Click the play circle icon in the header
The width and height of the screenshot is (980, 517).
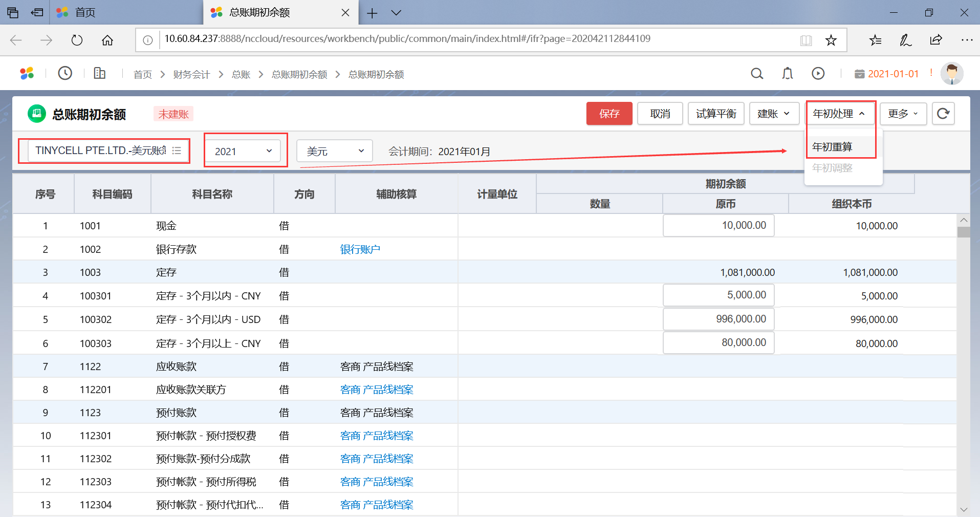coord(818,74)
